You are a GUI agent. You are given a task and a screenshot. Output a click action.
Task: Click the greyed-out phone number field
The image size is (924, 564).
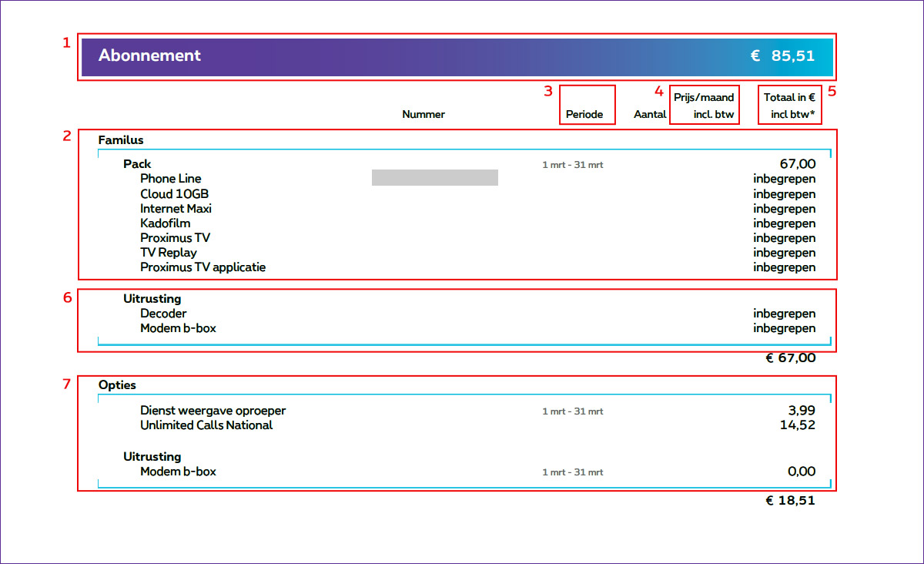pos(434,178)
